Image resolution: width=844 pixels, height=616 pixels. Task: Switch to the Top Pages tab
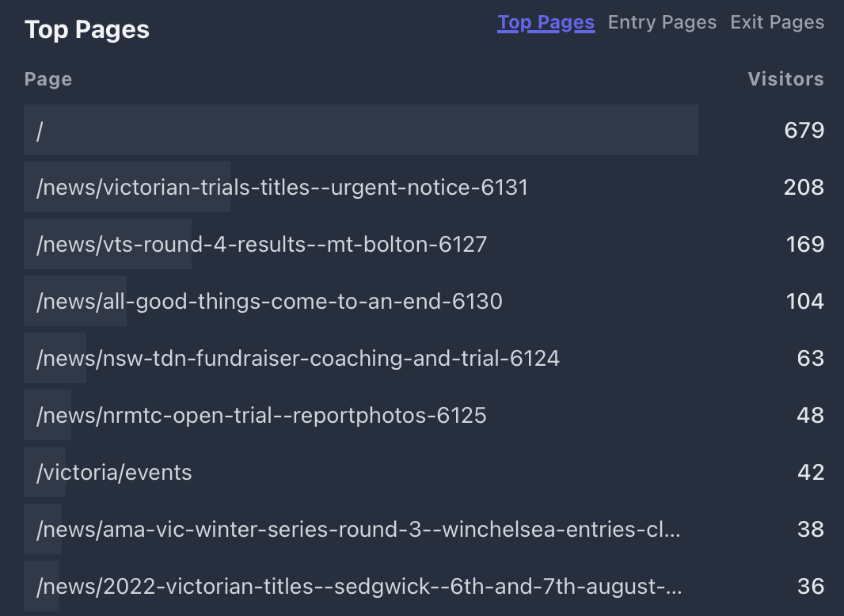pyautogui.click(x=546, y=23)
